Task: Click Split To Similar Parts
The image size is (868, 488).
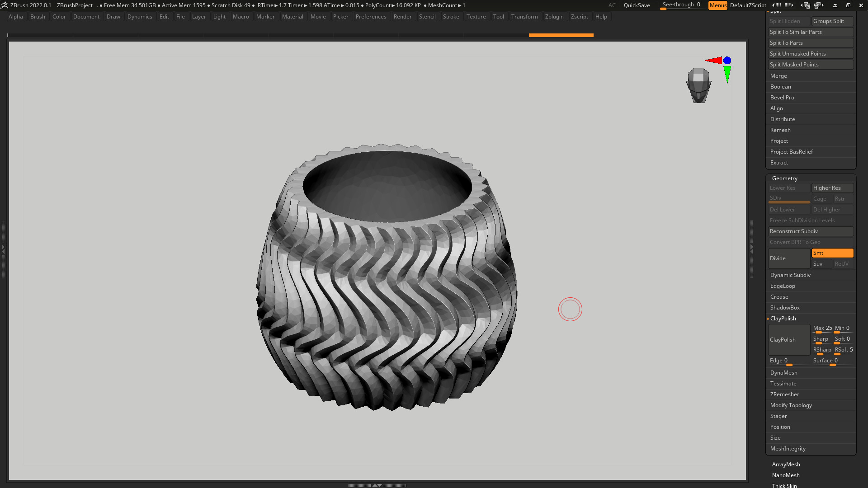Action: click(x=811, y=32)
